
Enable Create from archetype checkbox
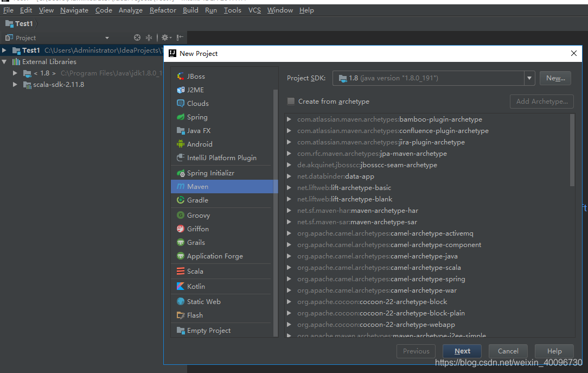291,102
